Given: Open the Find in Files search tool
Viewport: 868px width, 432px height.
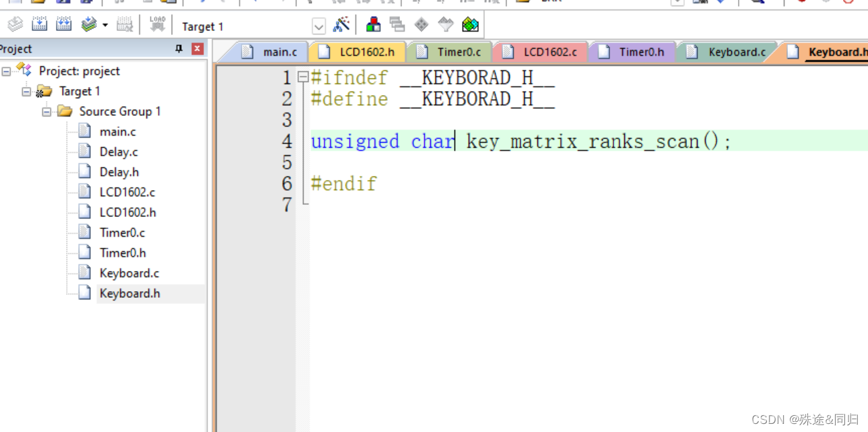Looking at the screenshot, I should tap(700, 3).
